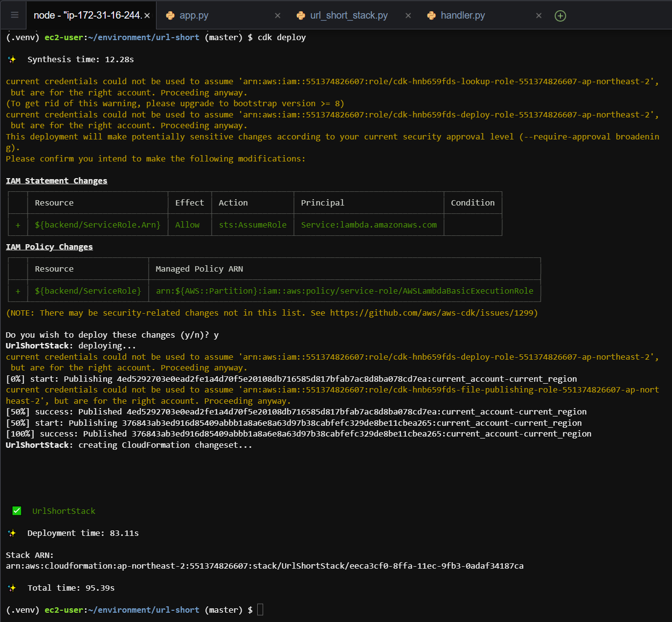Viewport: 672px width, 622px height.
Task: Click the terminal cursor at the prompt
Action: coord(260,610)
